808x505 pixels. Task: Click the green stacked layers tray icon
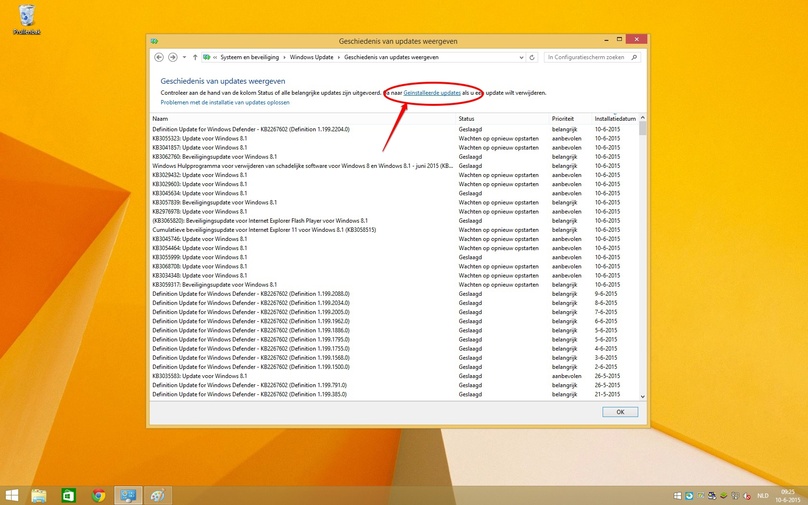723,496
